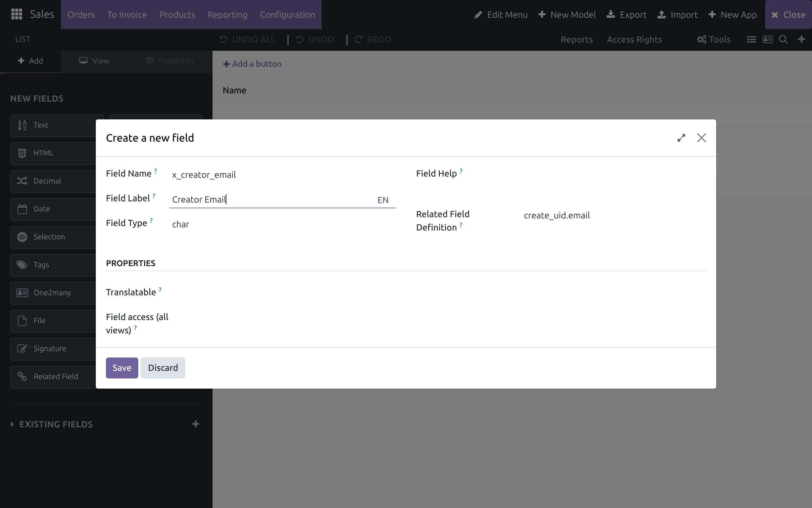The height and width of the screenshot is (508, 812).
Task: Click Export in top bar
Action: [626, 15]
